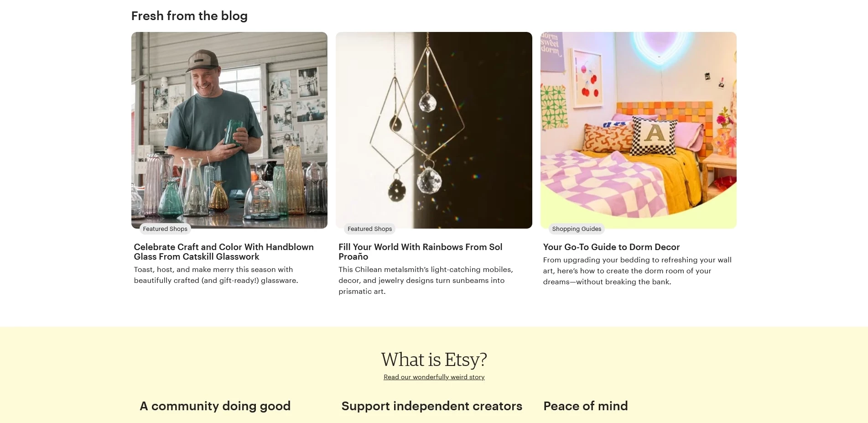Open the Catskill Glasswork blog article

223,251
